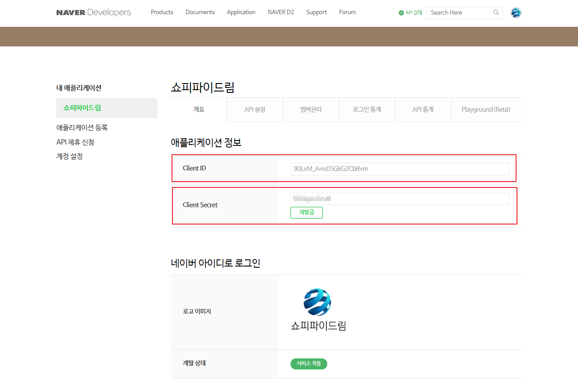
Task: Click the 애플리케이션 정보 heading
Action: click(x=206, y=143)
